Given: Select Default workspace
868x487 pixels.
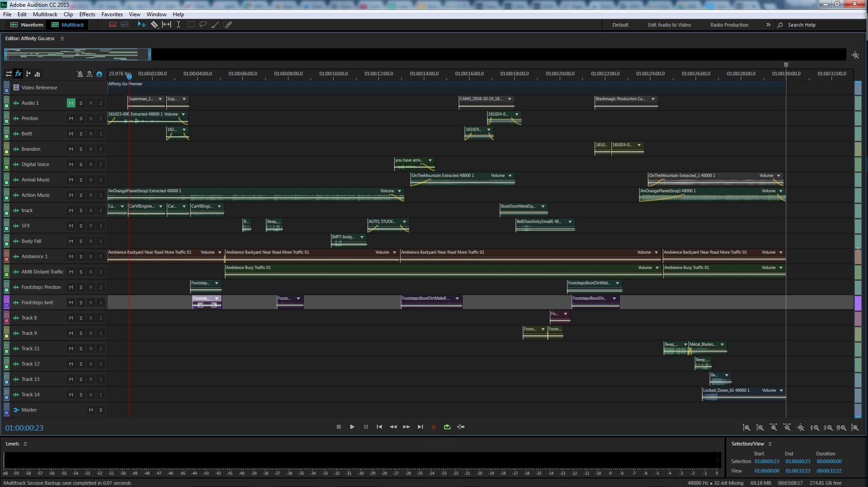Looking at the screenshot, I should [x=620, y=25].
